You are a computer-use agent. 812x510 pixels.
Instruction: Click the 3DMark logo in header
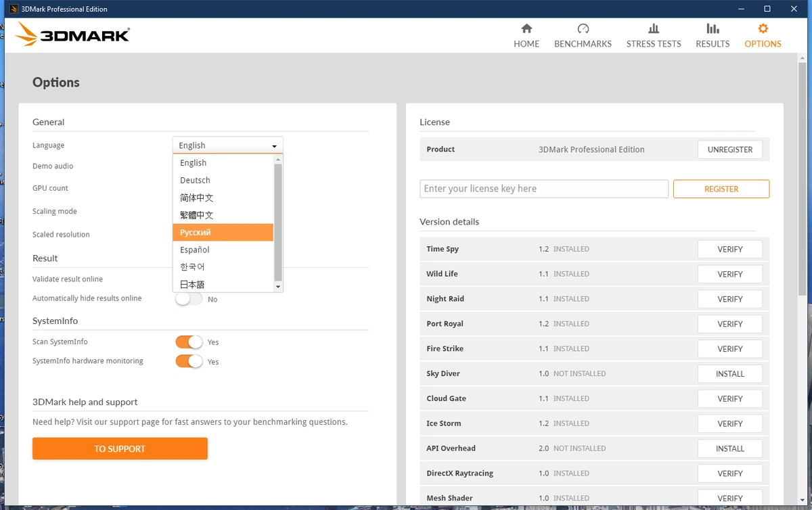click(73, 34)
